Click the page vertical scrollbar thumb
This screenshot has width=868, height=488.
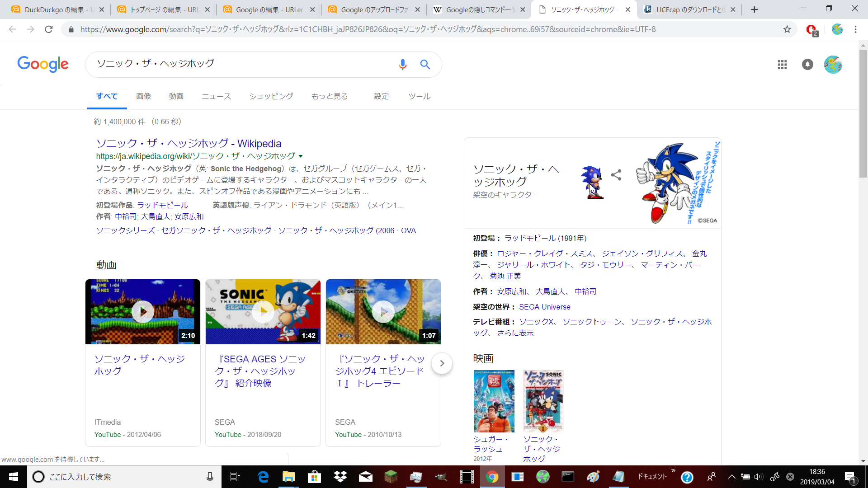coord(863,113)
